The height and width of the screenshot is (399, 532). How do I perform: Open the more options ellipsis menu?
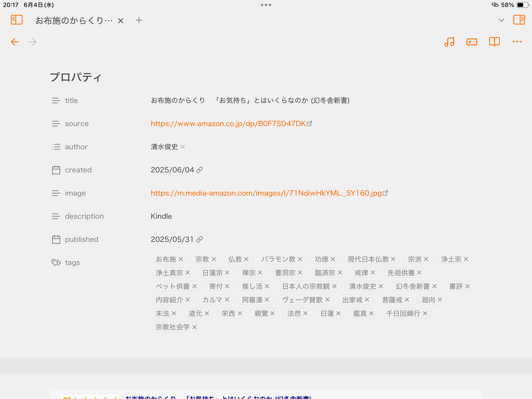[517, 42]
